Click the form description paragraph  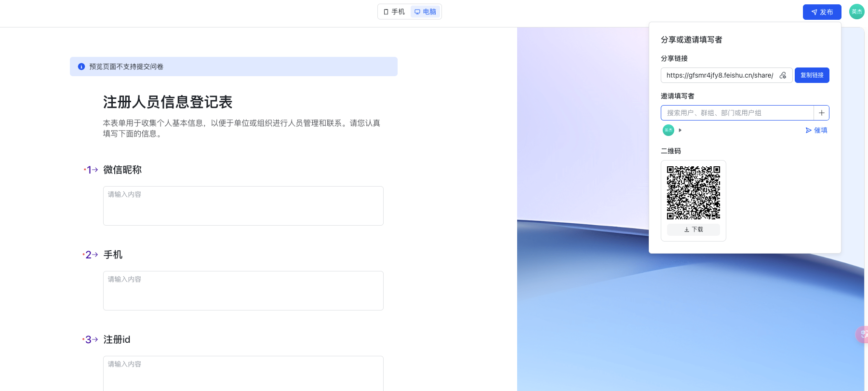[241, 128]
